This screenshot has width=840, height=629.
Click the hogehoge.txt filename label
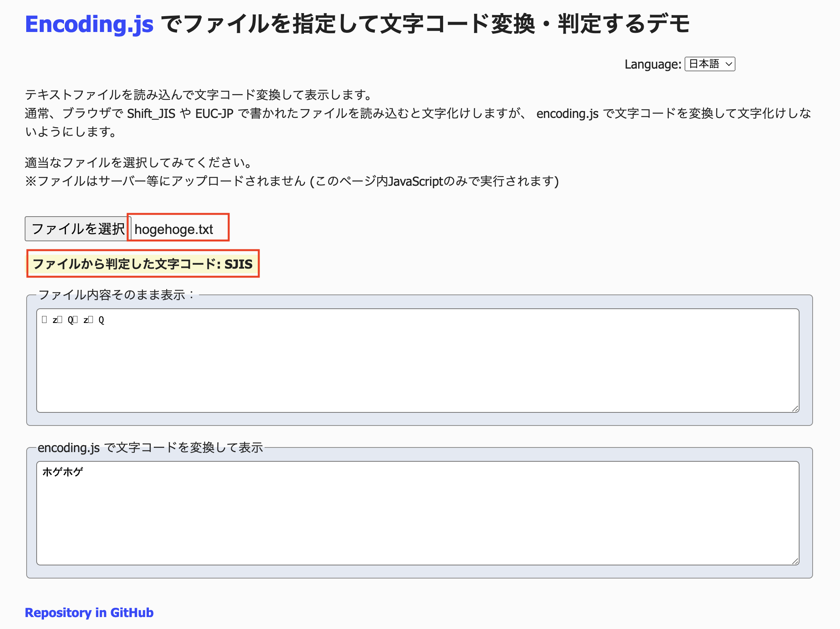tap(174, 229)
